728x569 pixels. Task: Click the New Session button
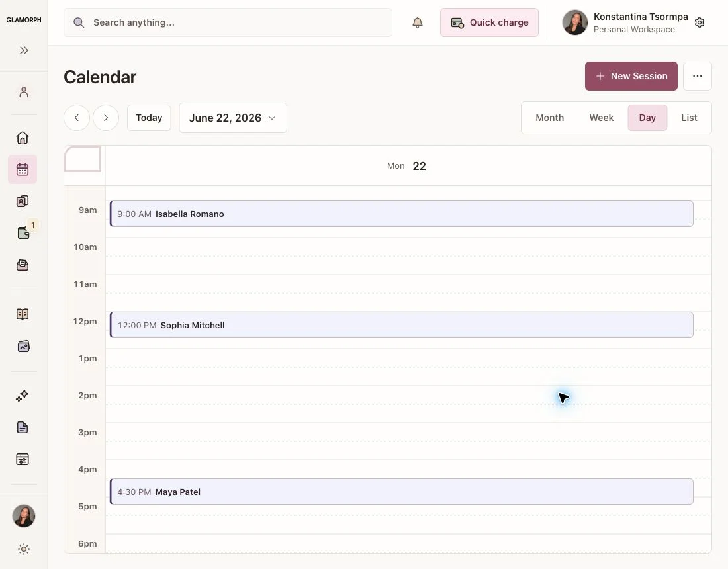[x=631, y=76]
